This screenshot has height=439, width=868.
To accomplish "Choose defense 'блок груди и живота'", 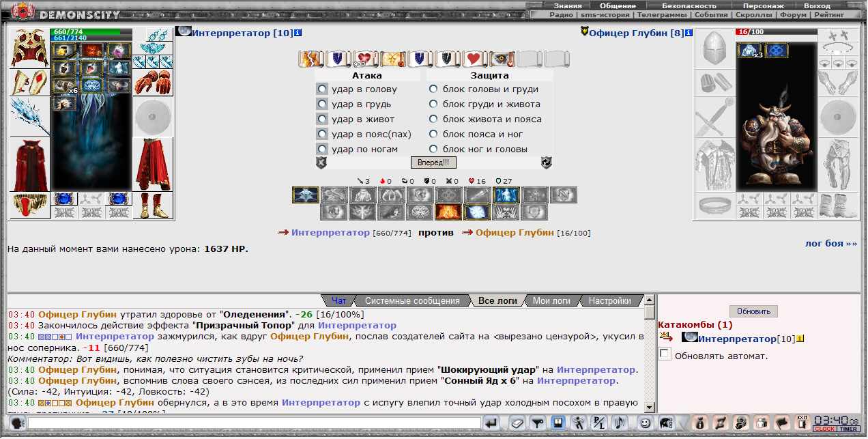I will (433, 104).
